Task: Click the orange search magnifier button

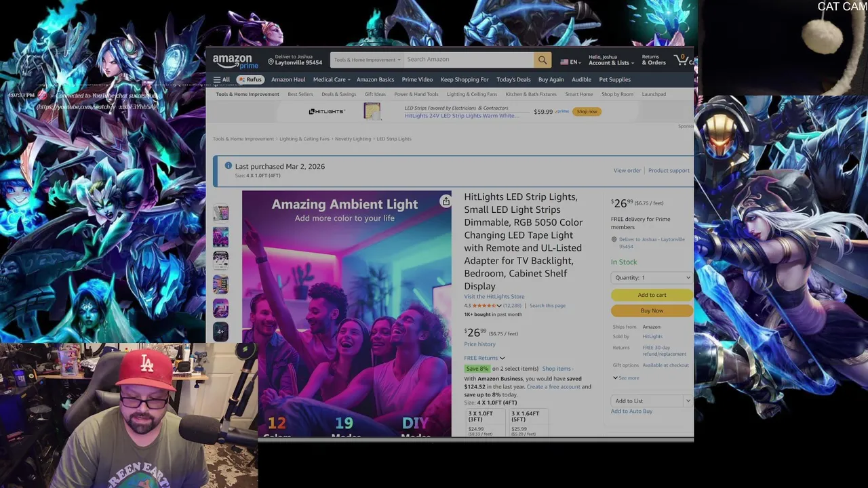Action: point(542,60)
